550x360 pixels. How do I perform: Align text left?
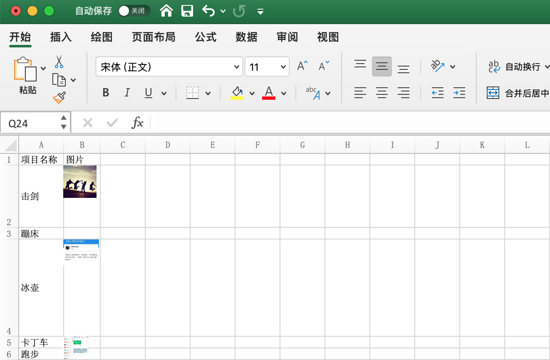tap(360, 93)
